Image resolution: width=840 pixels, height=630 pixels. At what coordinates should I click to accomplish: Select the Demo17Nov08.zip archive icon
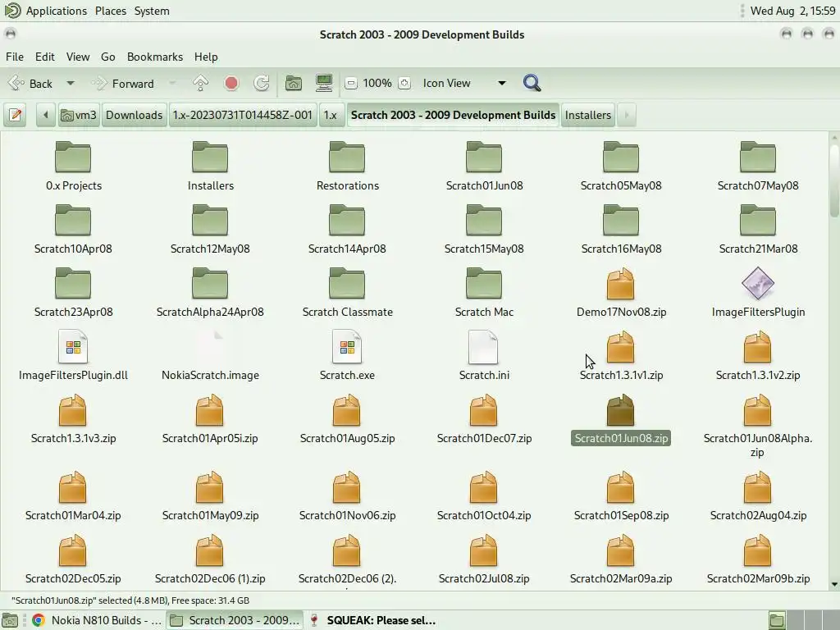[x=621, y=284]
